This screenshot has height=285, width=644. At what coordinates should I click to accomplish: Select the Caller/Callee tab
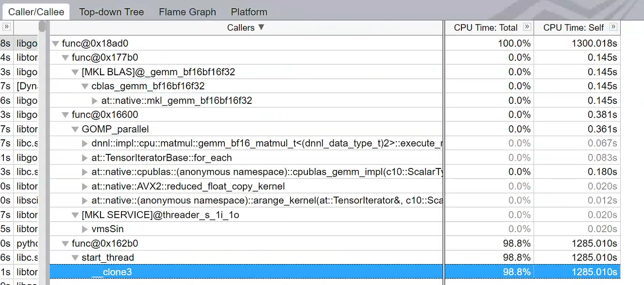point(36,12)
